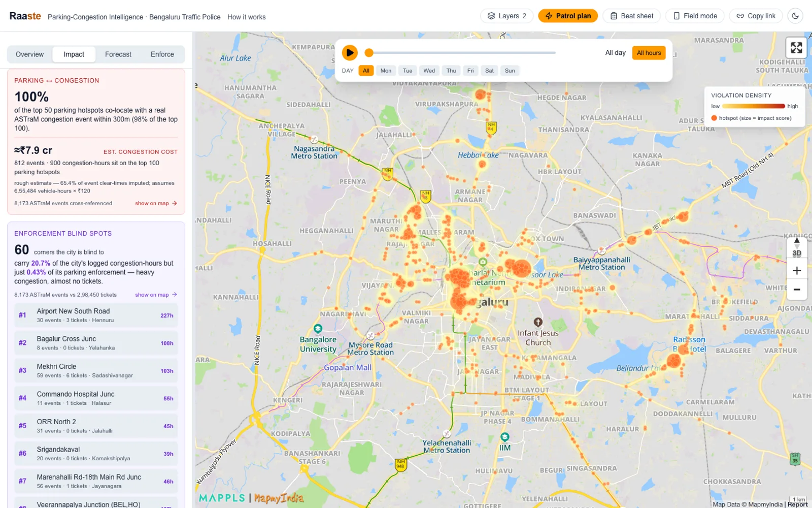This screenshot has height=508, width=812.
Task: Select the ORR North 2 row
Action: 96,426
